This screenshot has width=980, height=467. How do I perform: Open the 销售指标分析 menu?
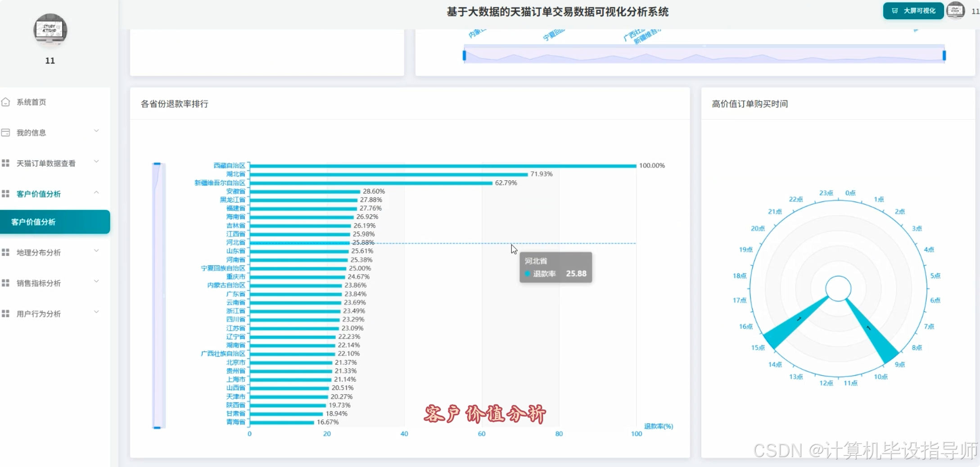(x=39, y=283)
